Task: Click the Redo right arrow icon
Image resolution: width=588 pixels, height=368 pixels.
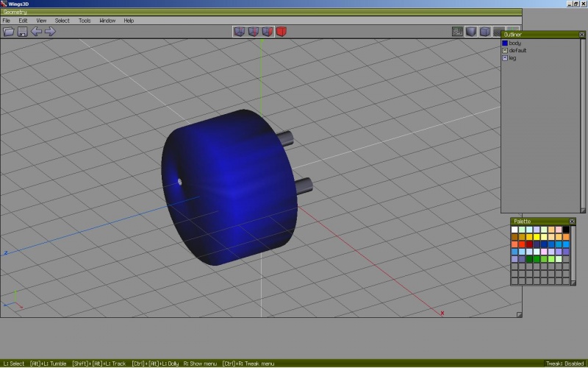Action: point(50,32)
